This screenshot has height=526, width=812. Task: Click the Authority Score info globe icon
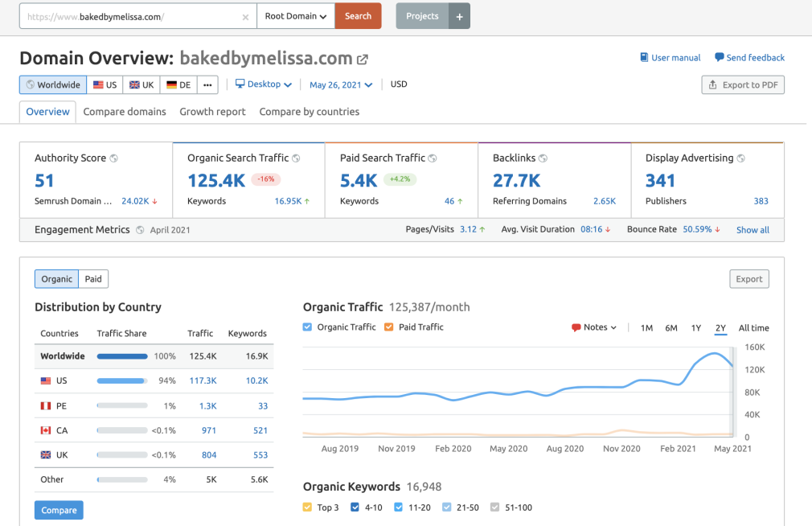point(114,158)
